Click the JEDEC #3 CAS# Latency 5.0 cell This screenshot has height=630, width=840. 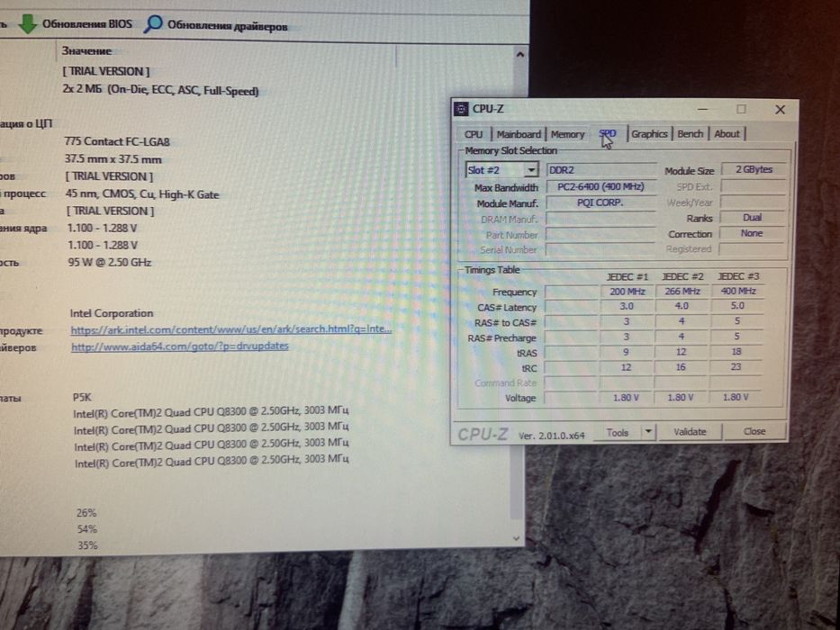[x=737, y=305]
